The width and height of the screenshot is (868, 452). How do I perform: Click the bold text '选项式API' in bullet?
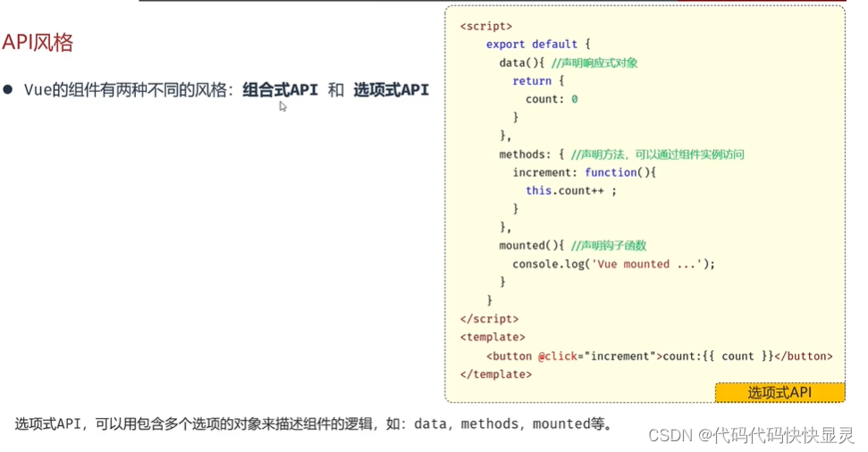pos(391,89)
